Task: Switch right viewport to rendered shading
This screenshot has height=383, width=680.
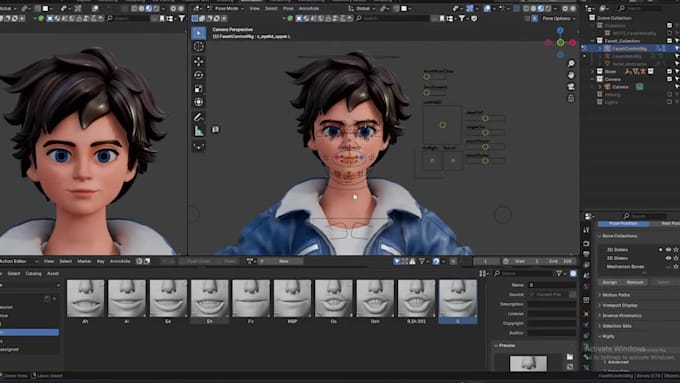Action: [549, 8]
